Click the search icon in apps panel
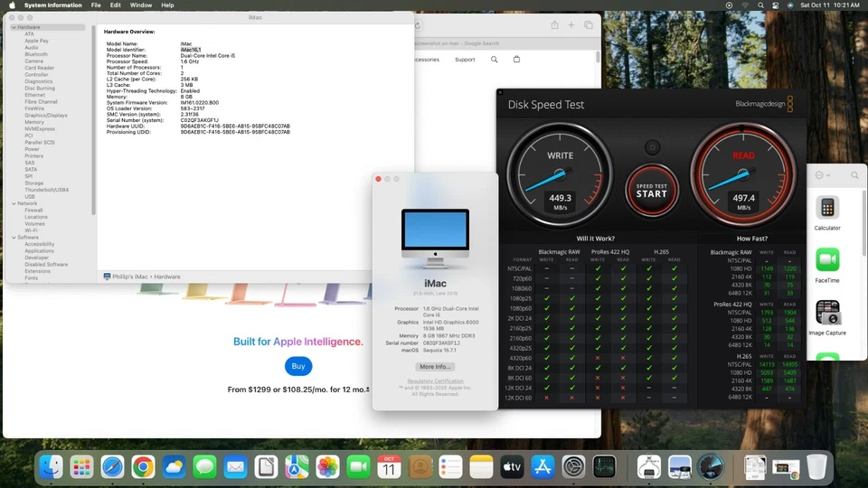 pos(854,175)
